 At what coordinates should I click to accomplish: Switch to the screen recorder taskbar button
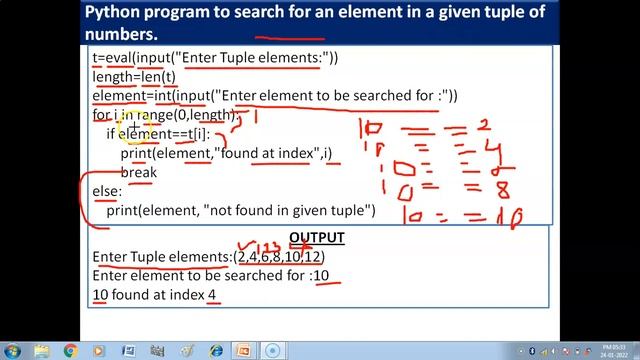273,351
